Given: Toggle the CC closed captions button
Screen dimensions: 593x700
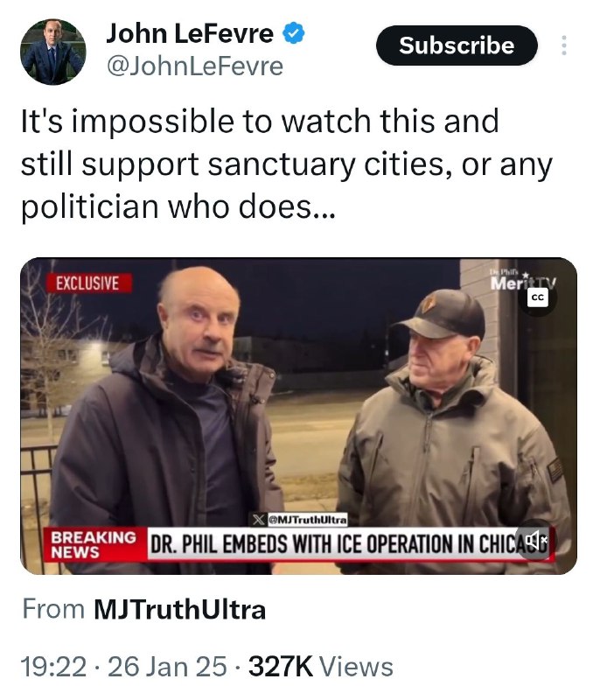Looking at the screenshot, I should [538, 298].
